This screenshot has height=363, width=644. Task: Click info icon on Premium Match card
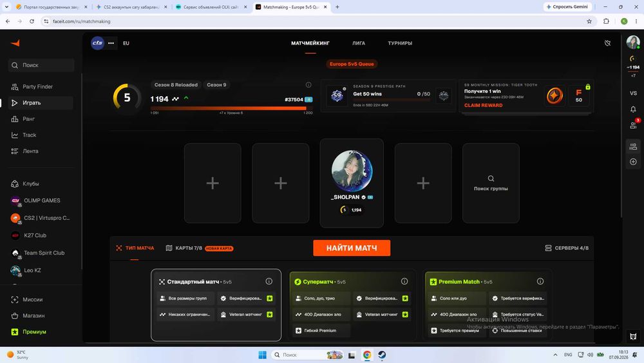pos(540,281)
